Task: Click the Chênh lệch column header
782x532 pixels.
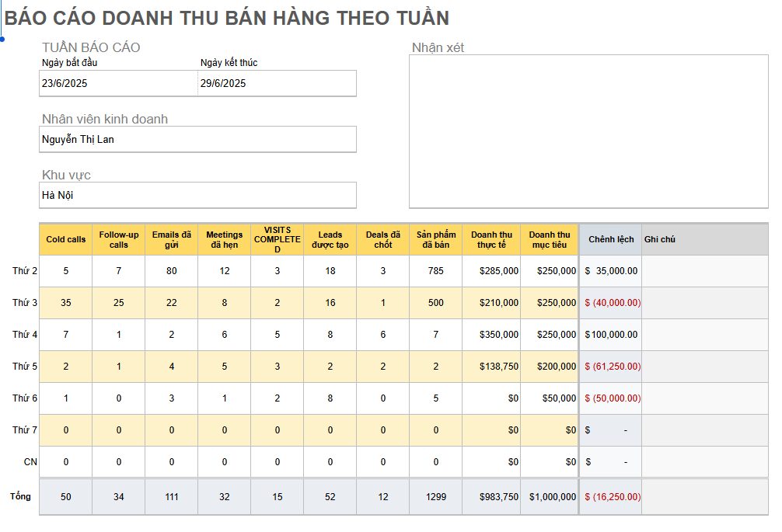Action: coord(611,240)
